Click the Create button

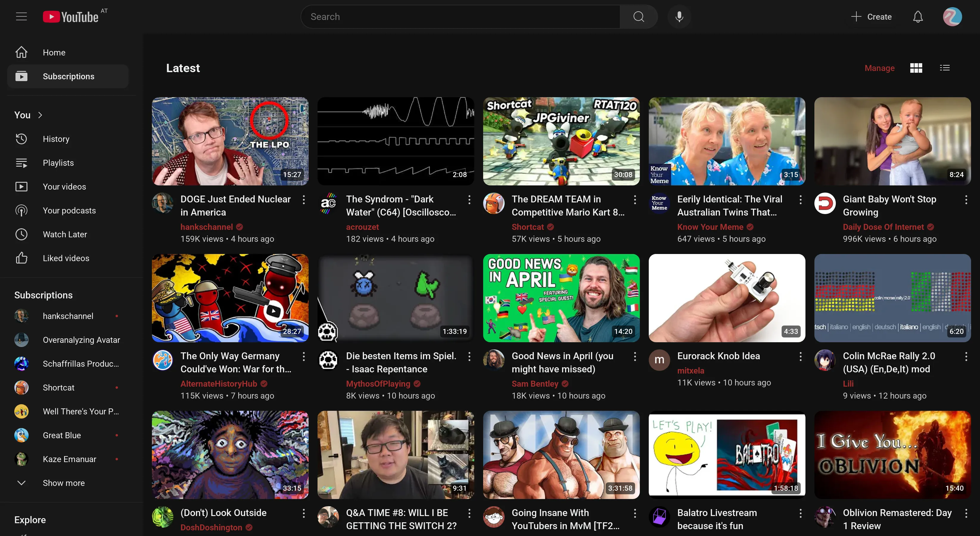[872, 17]
